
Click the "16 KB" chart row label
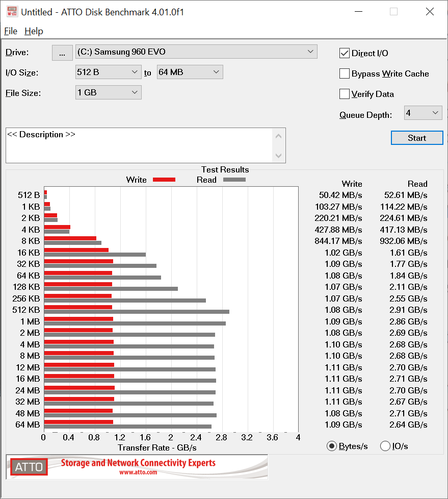pyautogui.click(x=29, y=253)
